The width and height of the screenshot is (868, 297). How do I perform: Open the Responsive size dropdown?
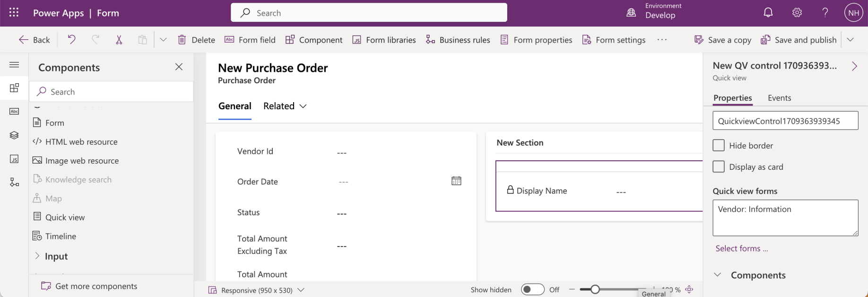[257, 290]
